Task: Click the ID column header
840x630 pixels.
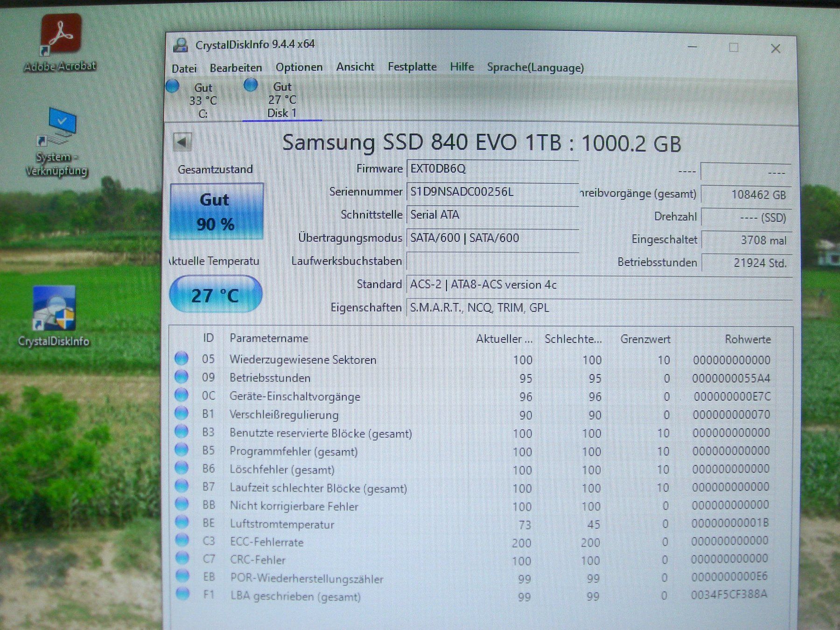Action: 208,338
